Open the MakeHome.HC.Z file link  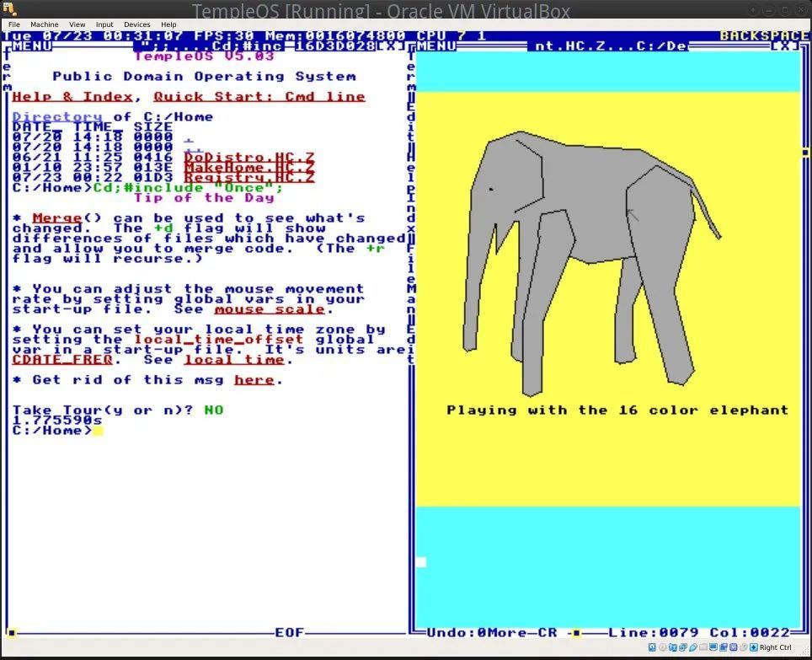(249, 168)
